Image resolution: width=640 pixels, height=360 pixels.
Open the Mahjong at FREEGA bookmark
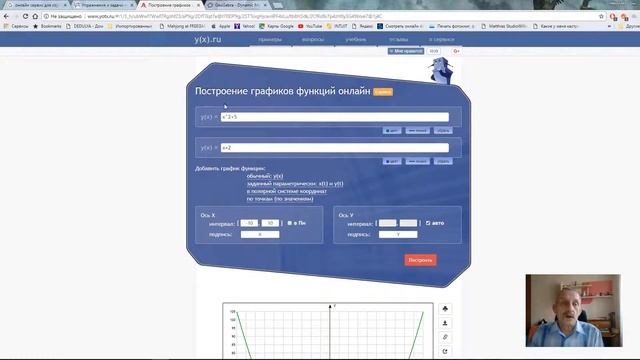182,26
